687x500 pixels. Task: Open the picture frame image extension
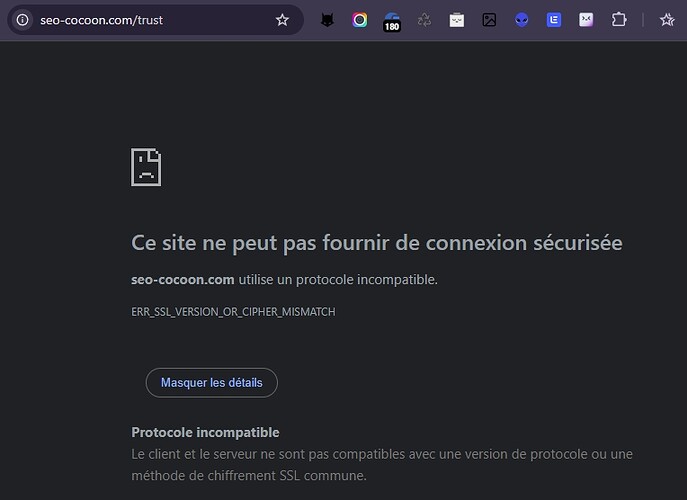pyautogui.click(x=489, y=20)
